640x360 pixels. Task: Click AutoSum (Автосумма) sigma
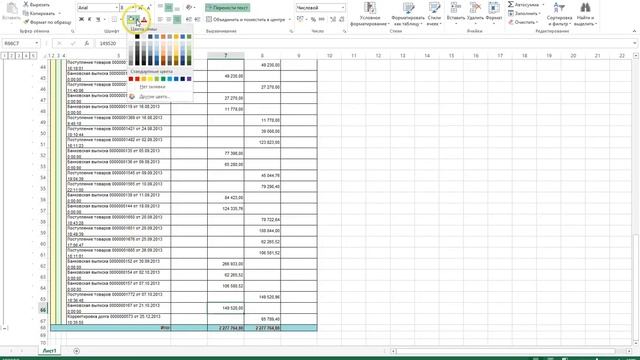pyautogui.click(x=511, y=4)
